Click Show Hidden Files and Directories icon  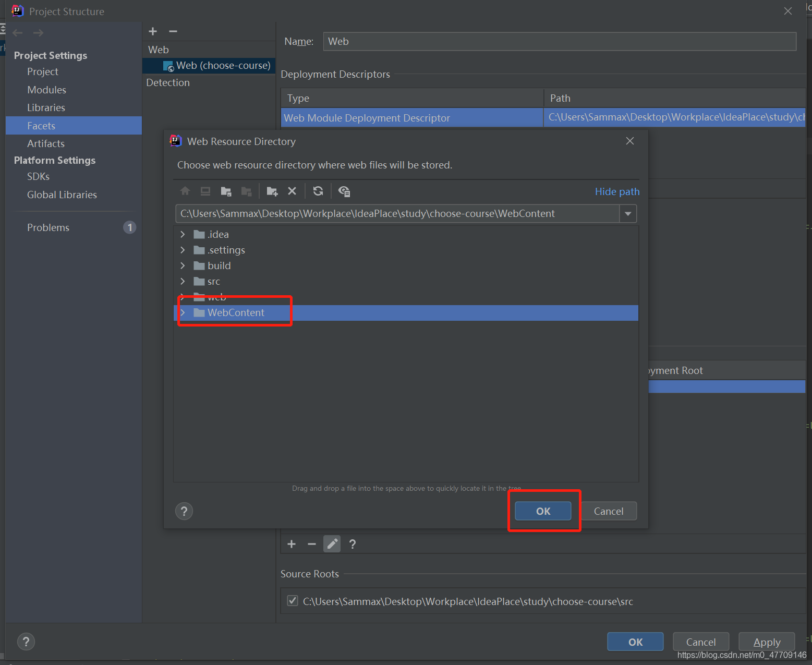coord(344,191)
